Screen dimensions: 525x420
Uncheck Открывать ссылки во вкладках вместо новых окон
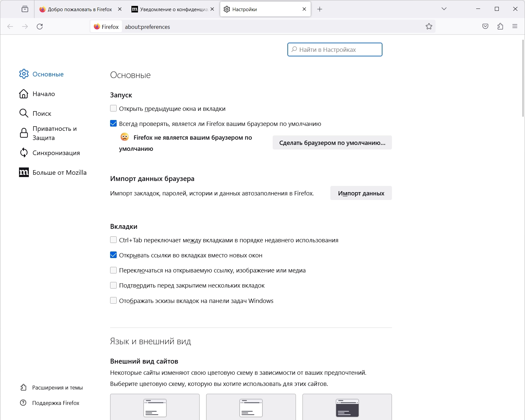(x=113, y=255)
